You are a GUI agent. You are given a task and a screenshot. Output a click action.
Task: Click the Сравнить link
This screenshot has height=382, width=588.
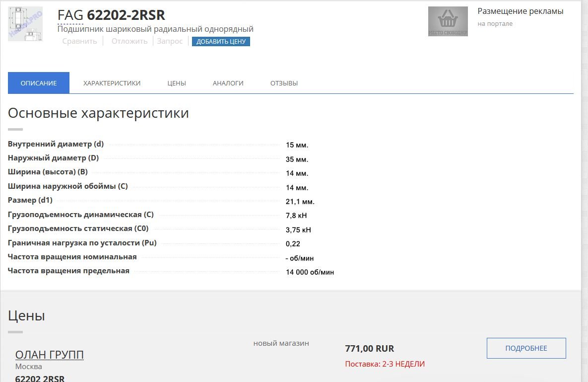(79, 41)
